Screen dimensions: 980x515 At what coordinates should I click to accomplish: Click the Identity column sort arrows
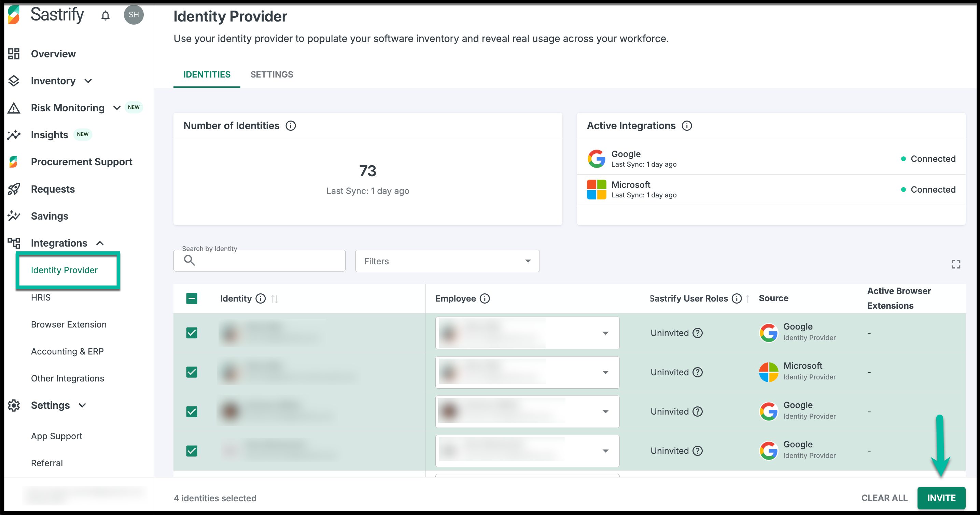click(275, 299)
